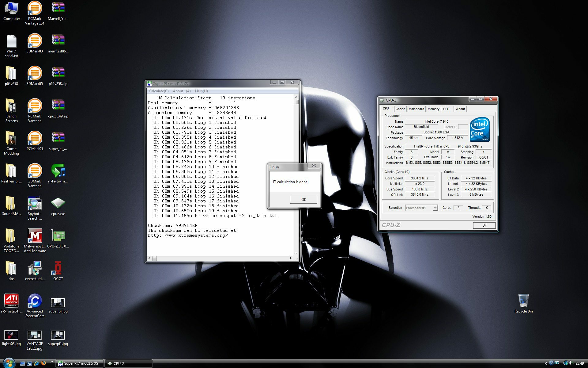Launch Firefox from quick launch
Image resolution: width=588 pixels, height=368 pixels.
43,363
